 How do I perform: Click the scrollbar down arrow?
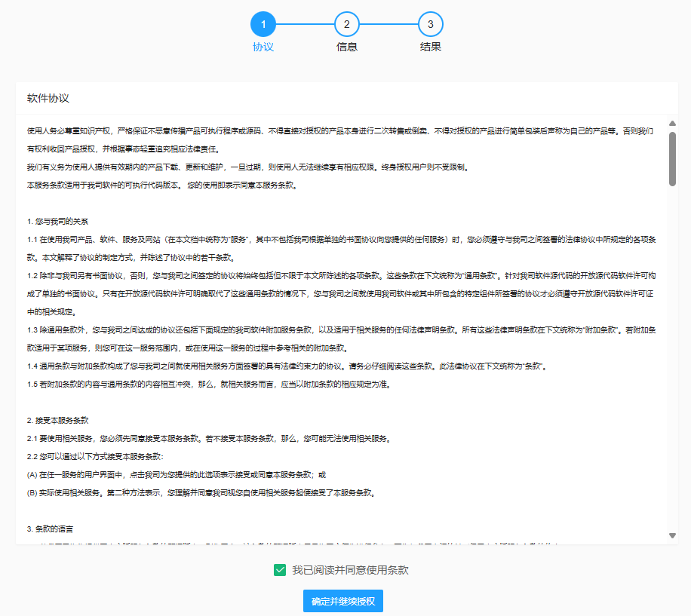point(672,535)
